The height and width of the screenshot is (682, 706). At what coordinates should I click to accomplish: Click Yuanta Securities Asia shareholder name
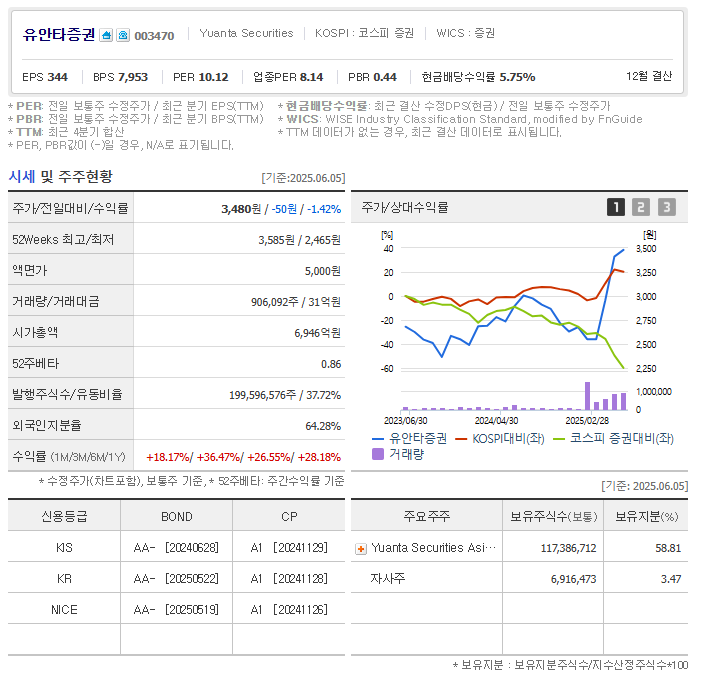click(434, 548)
